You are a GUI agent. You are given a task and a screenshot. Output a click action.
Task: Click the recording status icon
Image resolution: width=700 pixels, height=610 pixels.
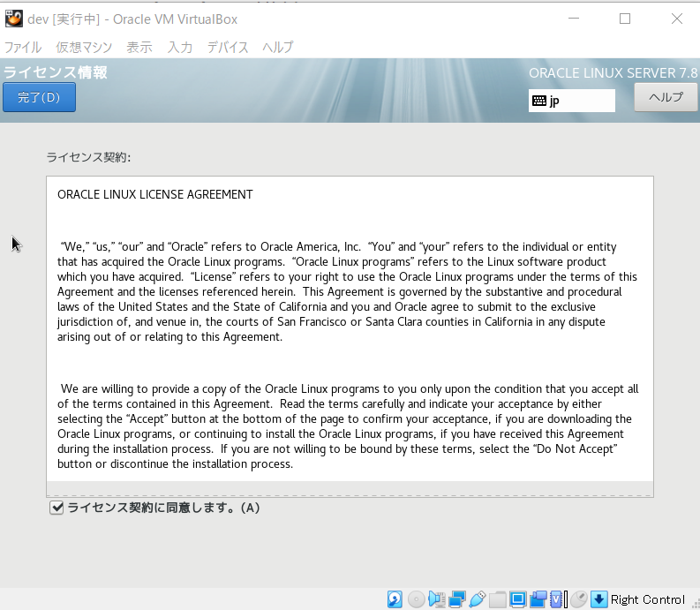click(538, 599)
